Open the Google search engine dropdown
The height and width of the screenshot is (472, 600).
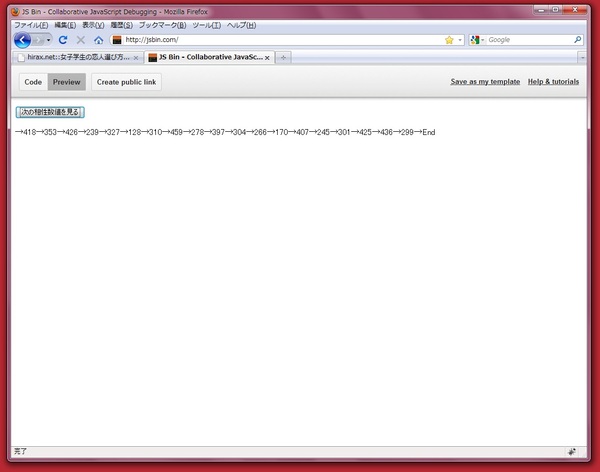click(477, 40)
